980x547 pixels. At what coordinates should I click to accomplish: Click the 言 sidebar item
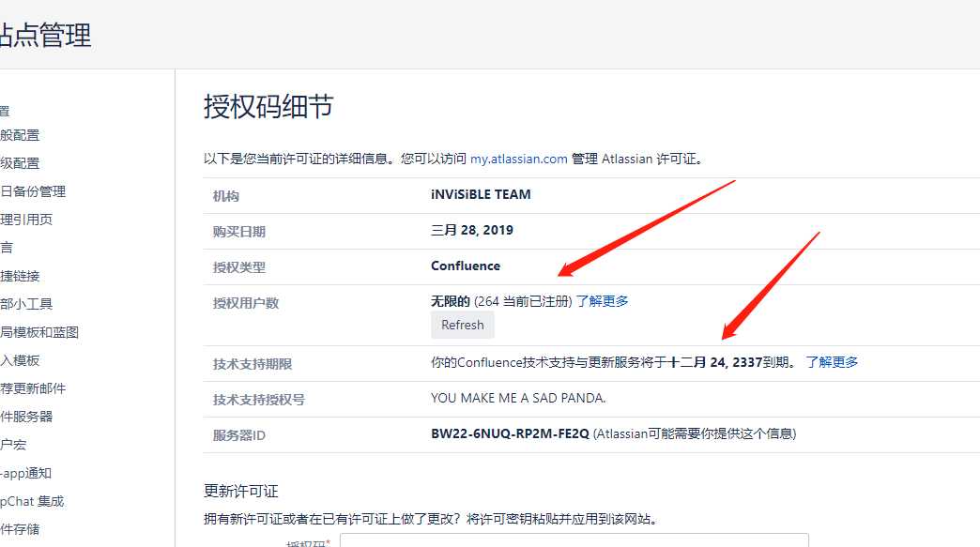pos(7,248)
